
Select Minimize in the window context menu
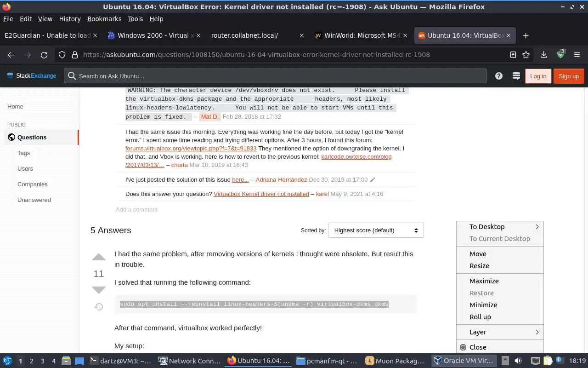pyautogui.click(x=500, y=305)
